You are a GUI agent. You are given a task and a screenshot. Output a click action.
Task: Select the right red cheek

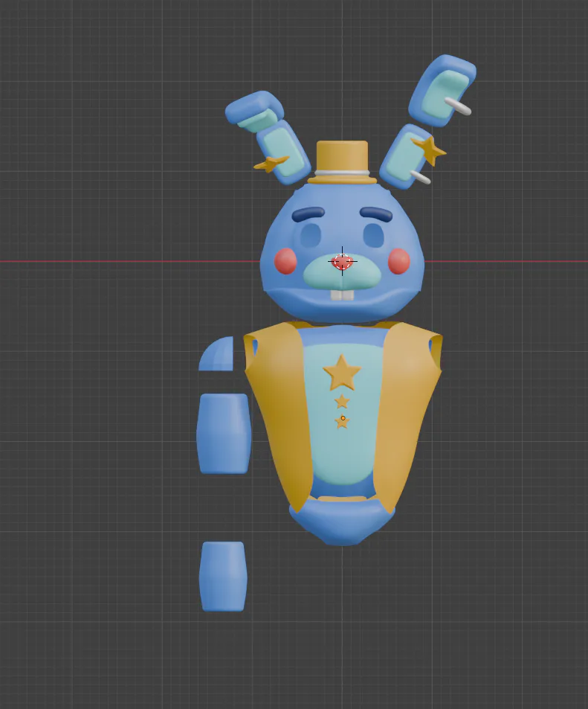399,261
